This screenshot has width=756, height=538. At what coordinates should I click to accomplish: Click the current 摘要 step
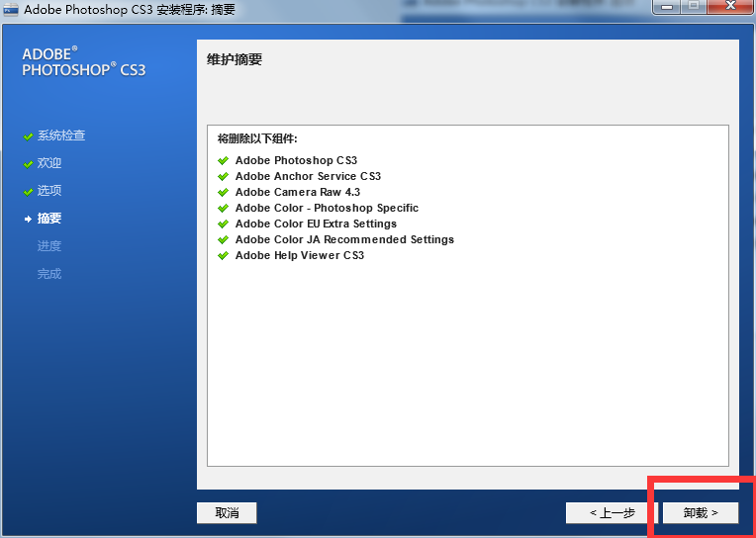pos(49,219)
